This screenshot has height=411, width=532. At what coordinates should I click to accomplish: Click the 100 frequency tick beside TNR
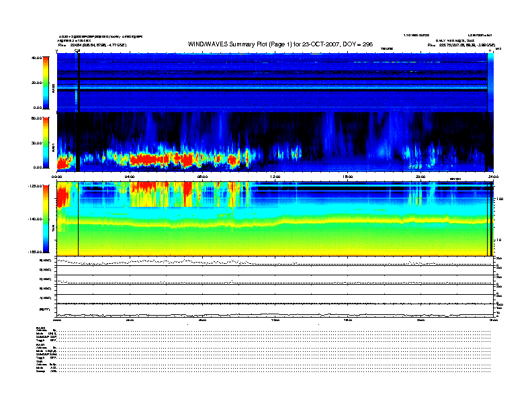[499, 199]
